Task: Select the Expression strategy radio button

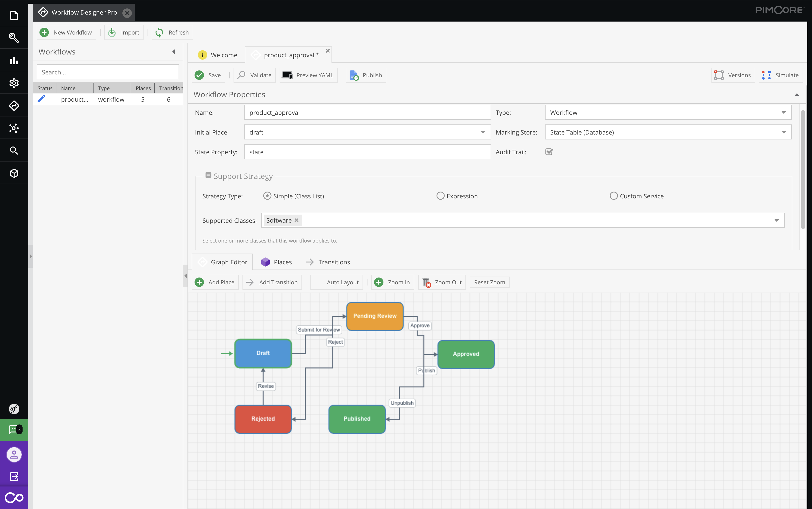Action: pyautogui.click(x=440, y=196)
